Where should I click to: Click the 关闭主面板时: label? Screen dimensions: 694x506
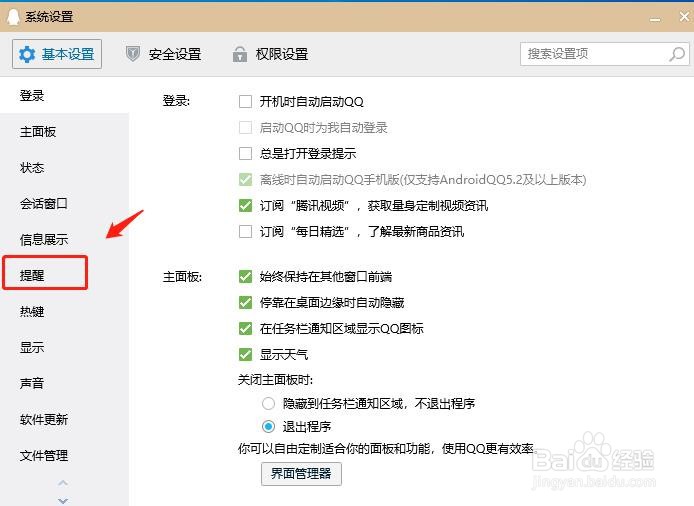tap(275, 380)
